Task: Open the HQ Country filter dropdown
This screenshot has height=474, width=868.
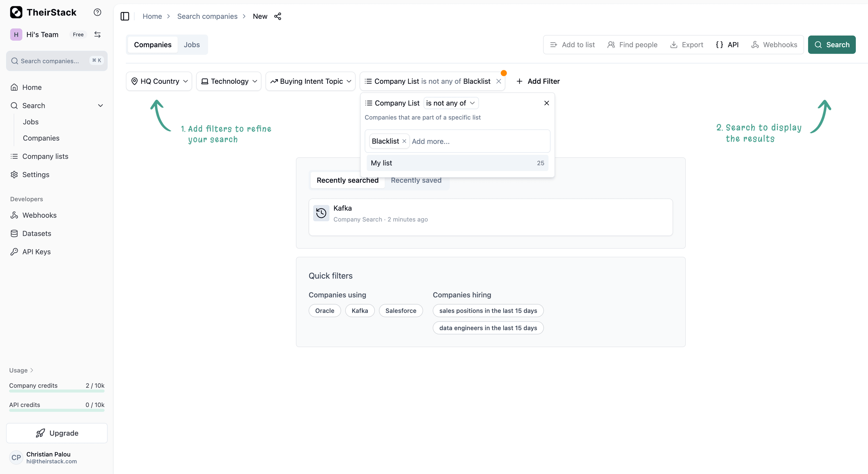Action: (159, 81)
